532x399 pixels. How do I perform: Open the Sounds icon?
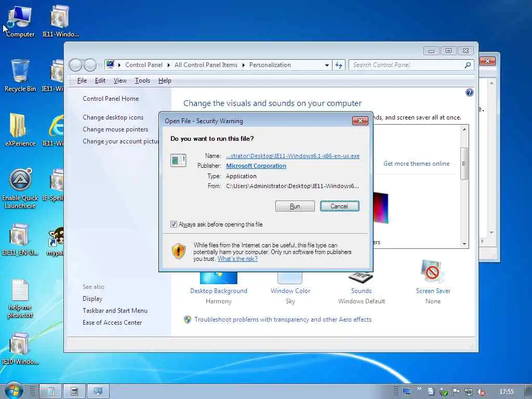(x=361, y=277)
